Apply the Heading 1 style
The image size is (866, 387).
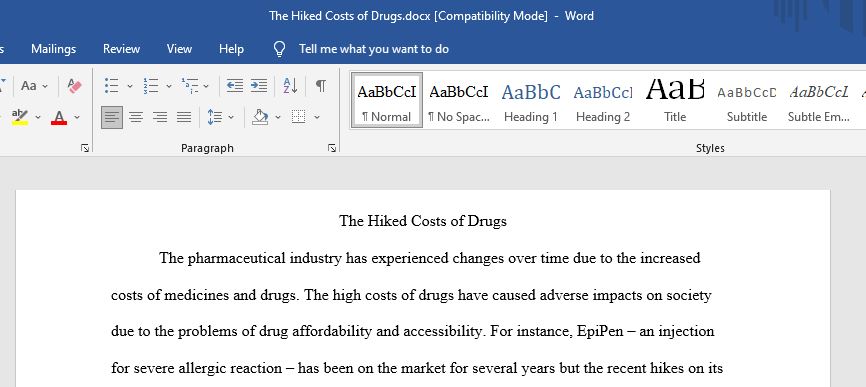(x=531, y=100)
